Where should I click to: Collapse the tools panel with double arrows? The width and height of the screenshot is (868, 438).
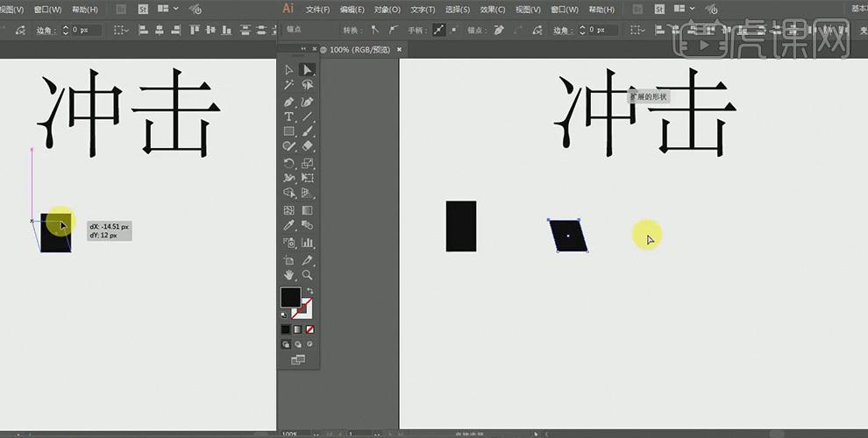tap(304, 49)
